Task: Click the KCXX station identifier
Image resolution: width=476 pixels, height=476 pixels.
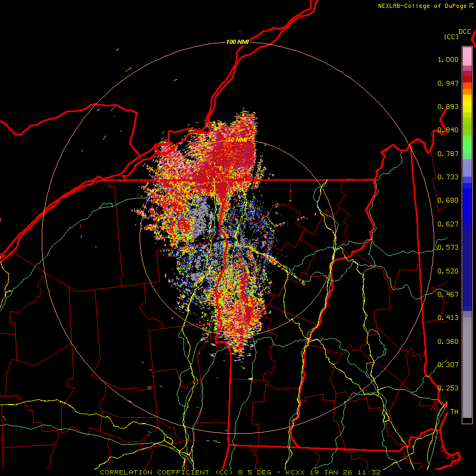Action: click(296, 472)
